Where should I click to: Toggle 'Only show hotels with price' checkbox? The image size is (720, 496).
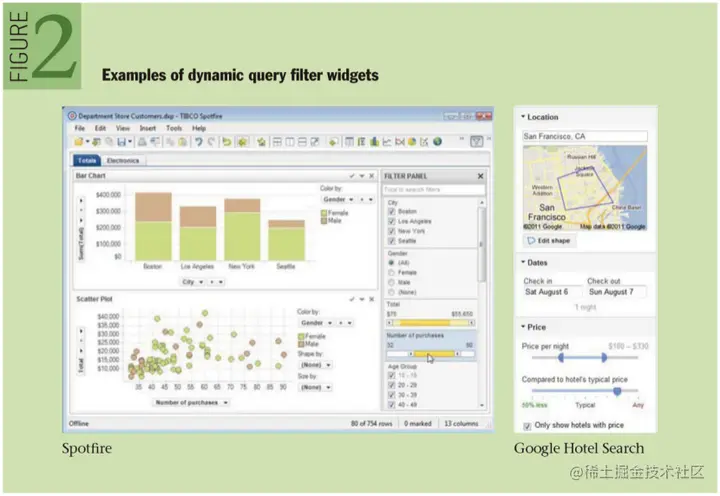tap(527, 426)
